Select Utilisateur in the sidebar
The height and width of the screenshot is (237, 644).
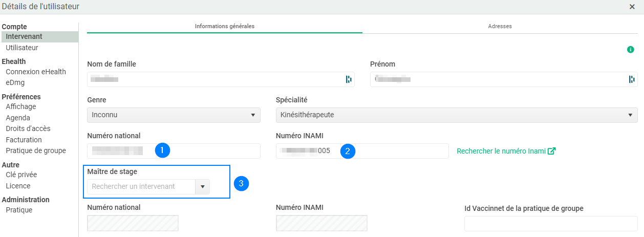(22, 48)
